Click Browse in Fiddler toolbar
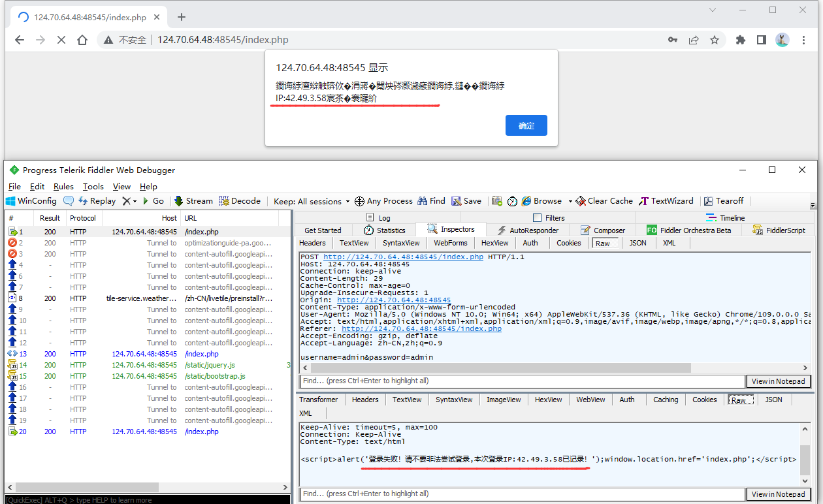The height and width of the screenshot is (504, 823). pyautogui.click(x=541, y=201)
